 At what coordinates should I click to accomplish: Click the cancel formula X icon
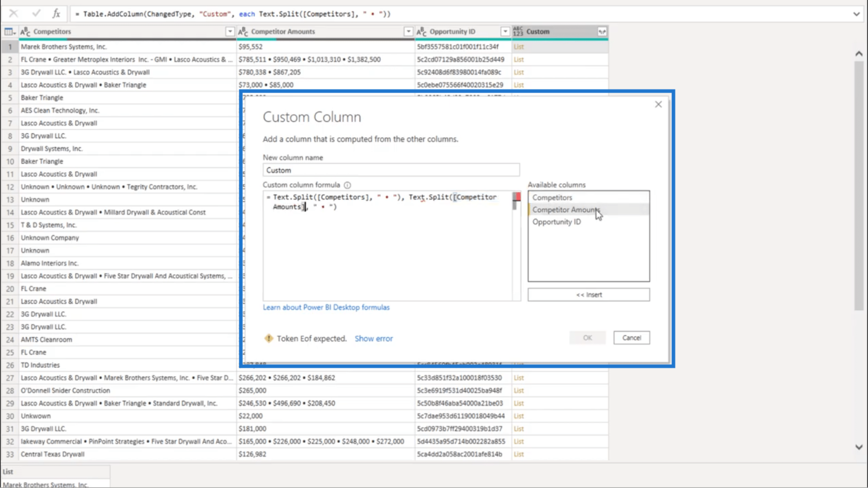pos(13,14)
